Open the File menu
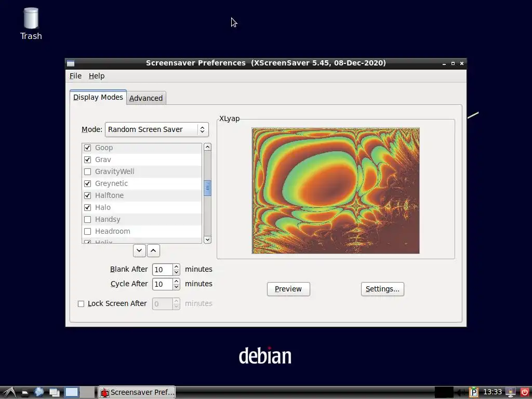Viewport: 532px width, 399px height. click(75, 76)
